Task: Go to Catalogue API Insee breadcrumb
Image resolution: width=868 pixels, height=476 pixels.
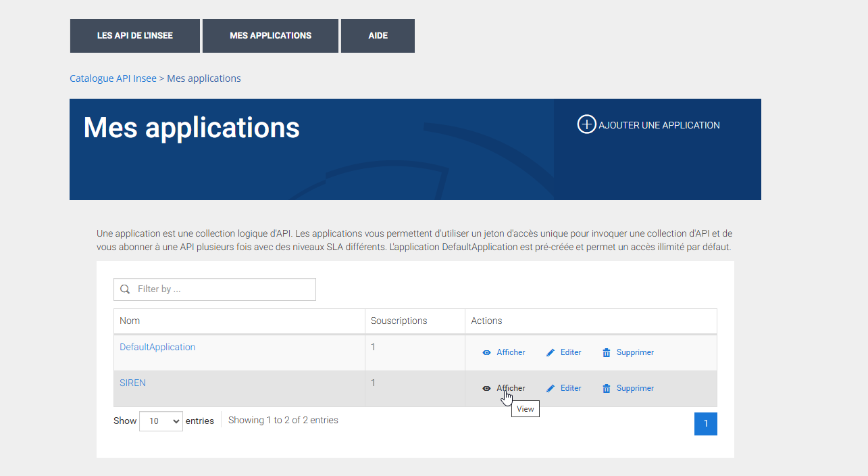Action: [x=113, y=78]
